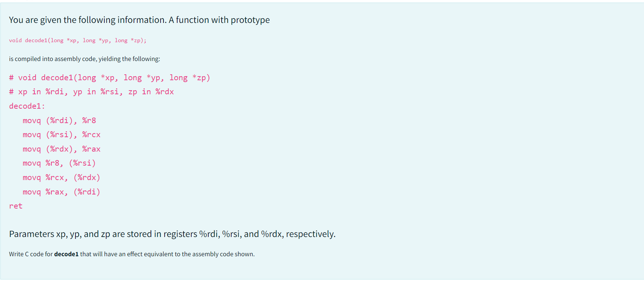Click the 'movq (%rdx), %rax' instruction
Screen dimensions: 644x281
61,149
